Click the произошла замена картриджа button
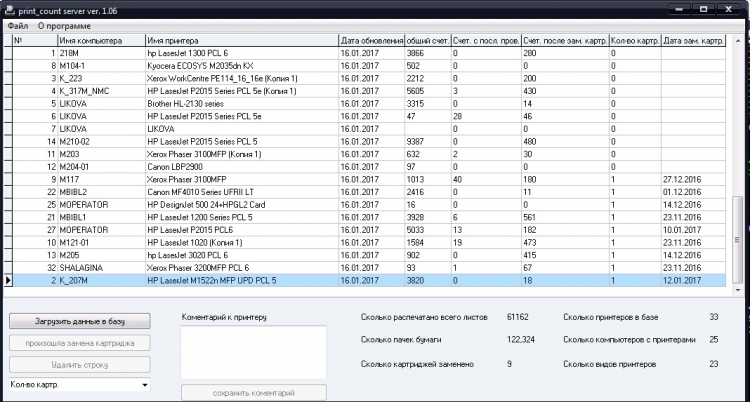This screenshot has width=750, height=402. tap(81, 343)
